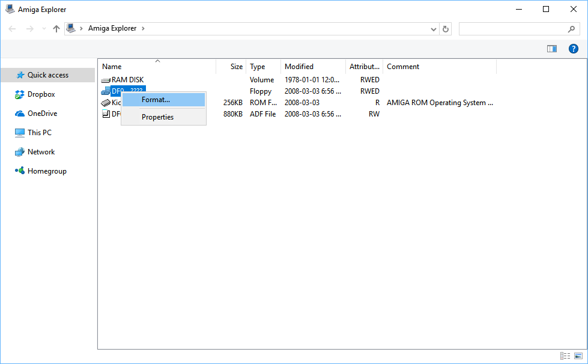Image resolution: width=588 pixels, height=364 pixels.
Task: Click the AMIGA ROM Operating System comment
Action: pyautogui.click(x=440, y=103)
